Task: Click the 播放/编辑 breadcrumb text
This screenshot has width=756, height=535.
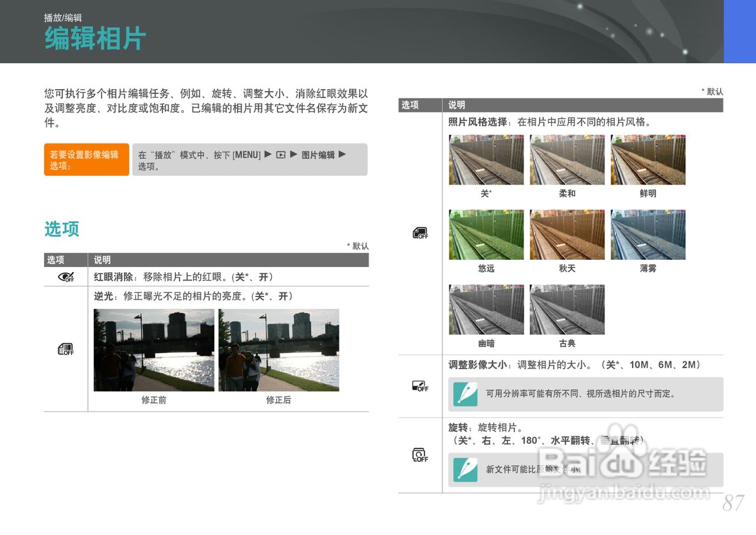Action: 63,18
